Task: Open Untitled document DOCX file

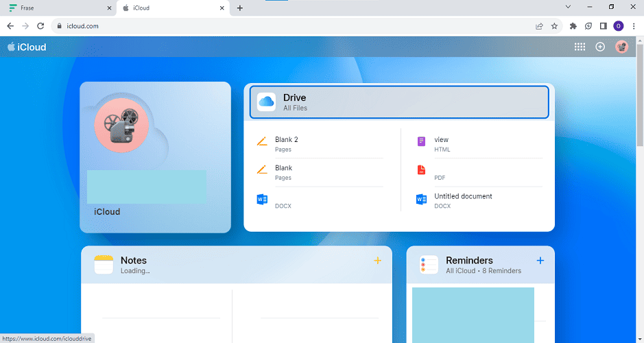Action: click(x=463, y=200)
